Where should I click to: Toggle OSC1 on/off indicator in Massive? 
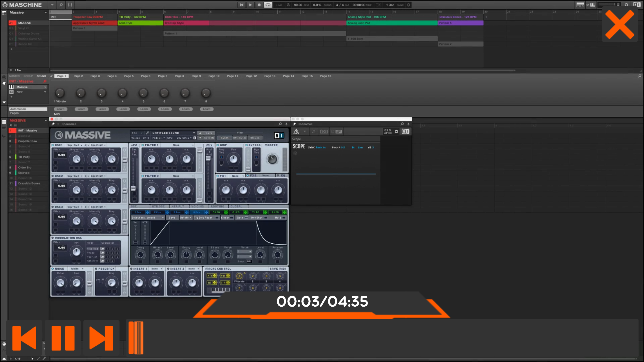(53, 145)
